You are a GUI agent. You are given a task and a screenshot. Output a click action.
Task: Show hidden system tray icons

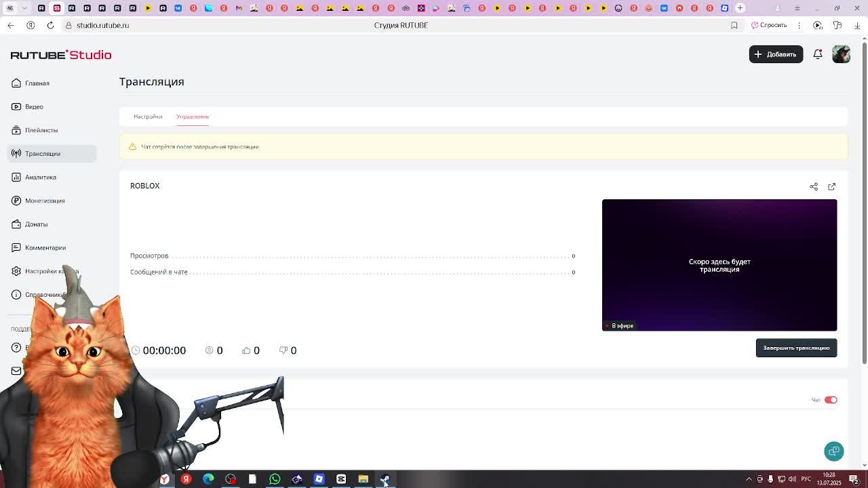[x=749, y=479]
